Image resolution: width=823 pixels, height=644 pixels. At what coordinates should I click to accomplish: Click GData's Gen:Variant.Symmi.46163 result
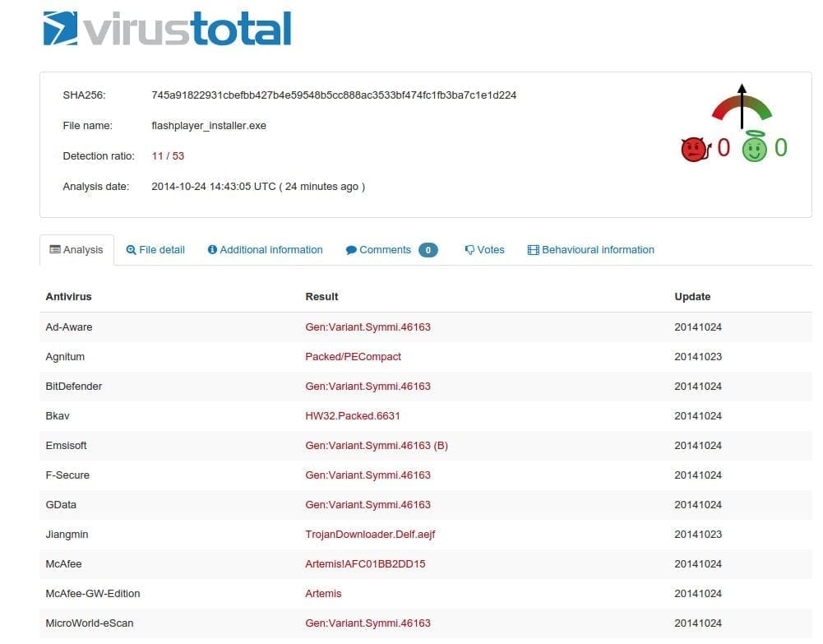[x=368, y=504]
